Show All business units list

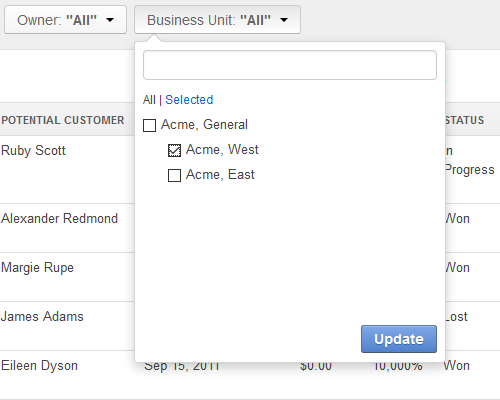149,100
